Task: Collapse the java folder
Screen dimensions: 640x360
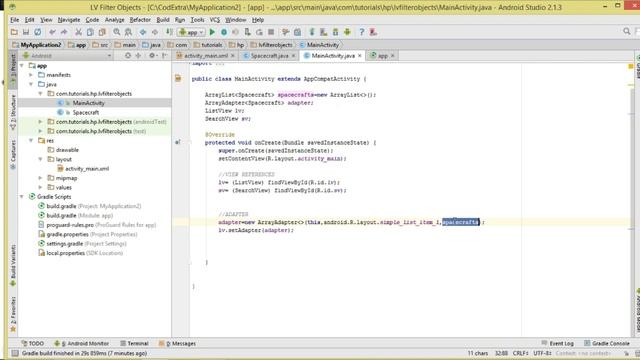Action: click(x=31, y=84)
